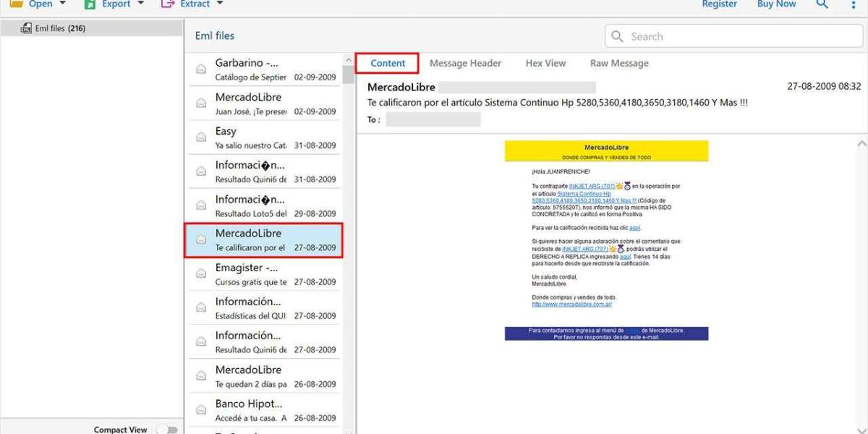Click envelope icon of Resultado Quini6 27-08-2009 email

[x=201, y=342]
